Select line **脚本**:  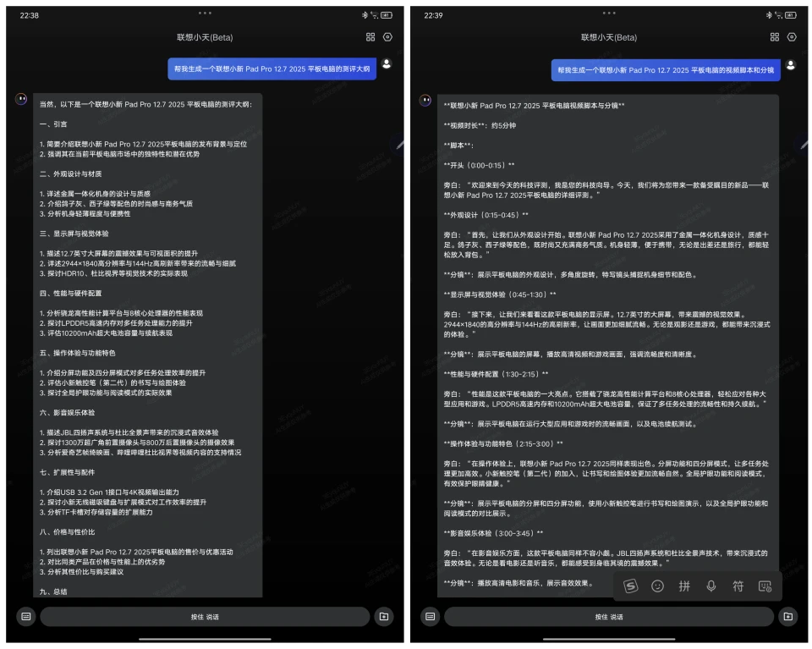(458, 145)
